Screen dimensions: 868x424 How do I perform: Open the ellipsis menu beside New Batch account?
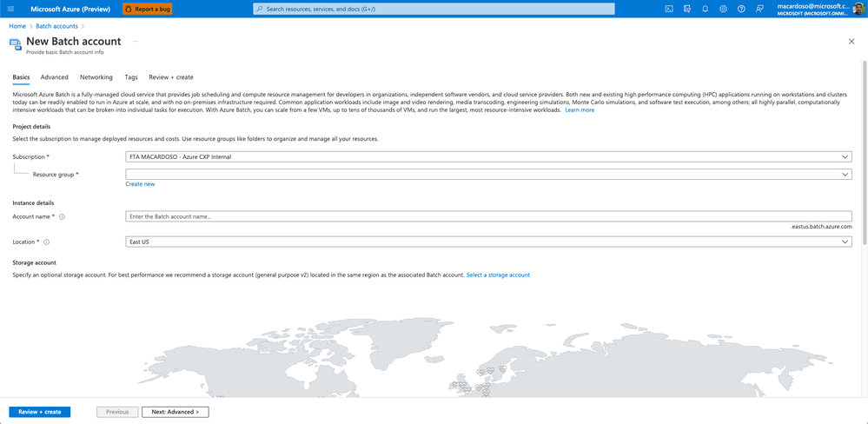coord(135,41)
